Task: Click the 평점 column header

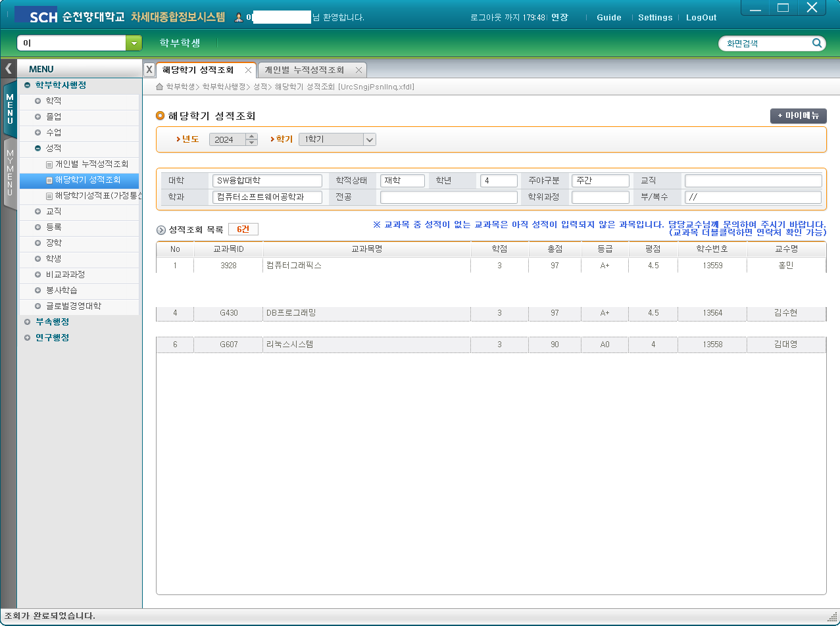Action: (x=653, y=249)
